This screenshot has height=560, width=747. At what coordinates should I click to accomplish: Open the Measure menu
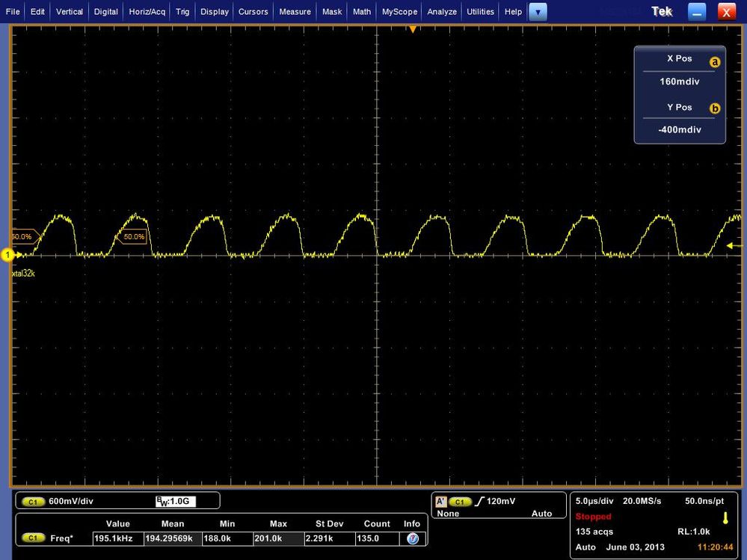pos(295,11)
